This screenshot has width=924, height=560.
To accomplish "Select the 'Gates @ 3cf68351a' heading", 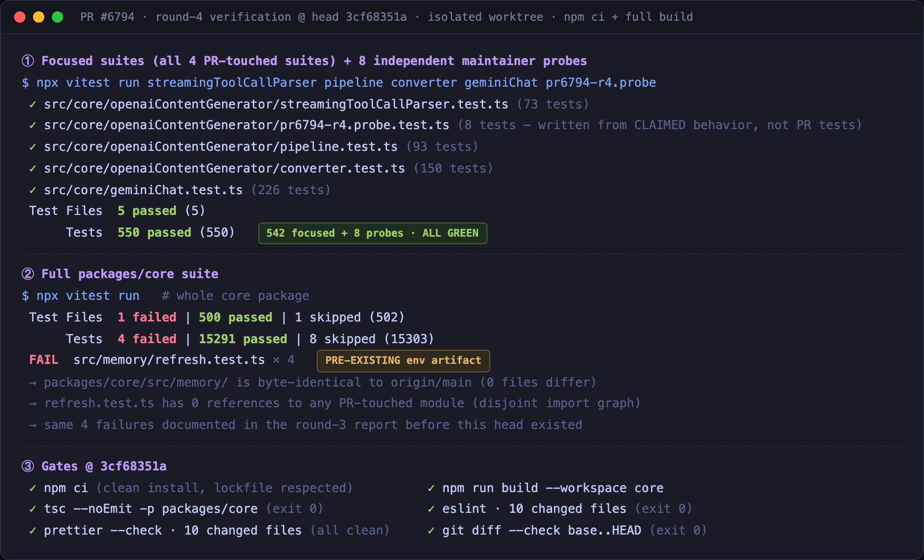I will pyautogui.click(x=104, y=466).
